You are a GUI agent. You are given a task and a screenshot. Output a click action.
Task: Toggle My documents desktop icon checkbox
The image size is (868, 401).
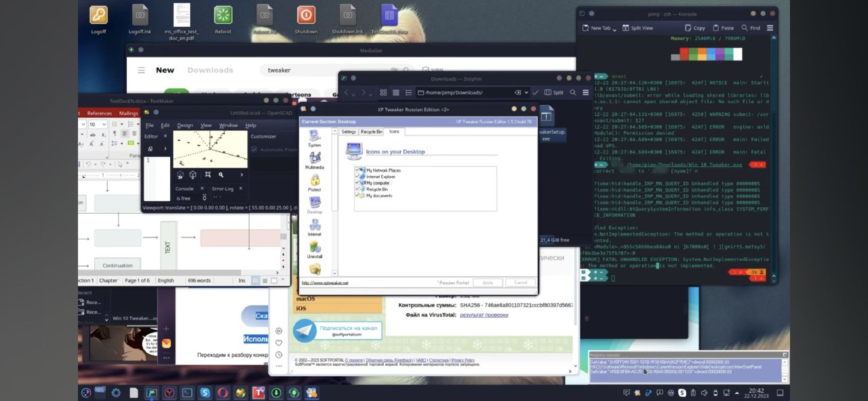358,195
